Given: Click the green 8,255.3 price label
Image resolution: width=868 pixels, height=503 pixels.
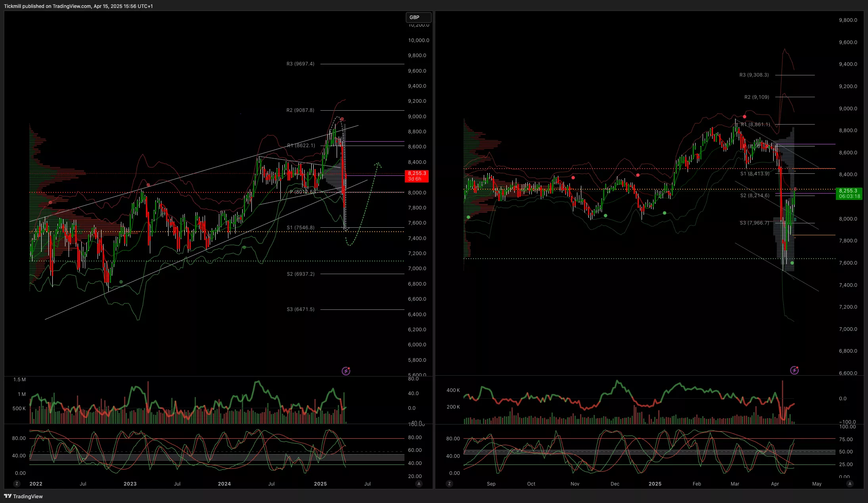Looking at the screenshot, I should coord(849,193).
